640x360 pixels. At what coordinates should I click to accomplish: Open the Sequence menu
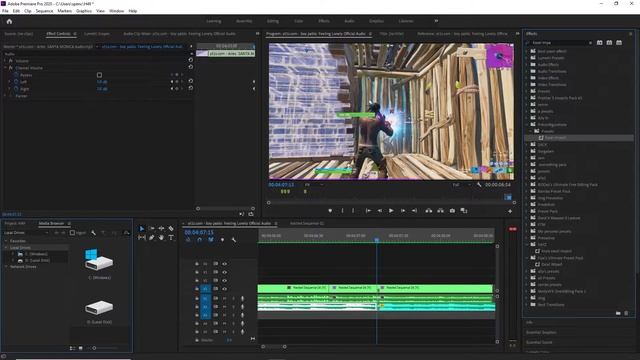[44, 11]
